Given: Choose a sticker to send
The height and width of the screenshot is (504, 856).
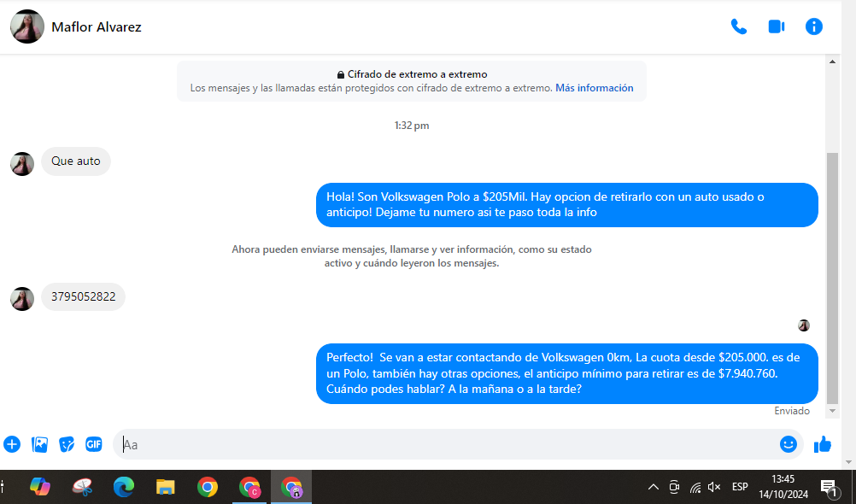Looking at the screenshot, I should [67, 444].
